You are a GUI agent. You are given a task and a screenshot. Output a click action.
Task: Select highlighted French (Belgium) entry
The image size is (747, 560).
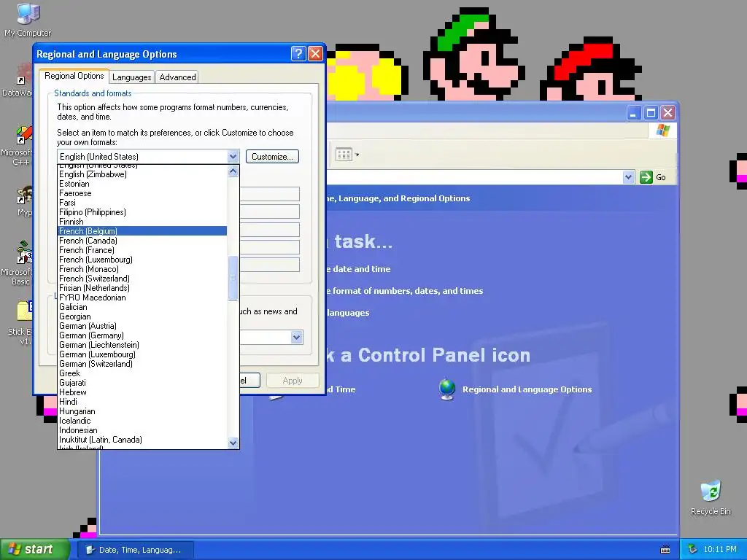coord(142,231)
